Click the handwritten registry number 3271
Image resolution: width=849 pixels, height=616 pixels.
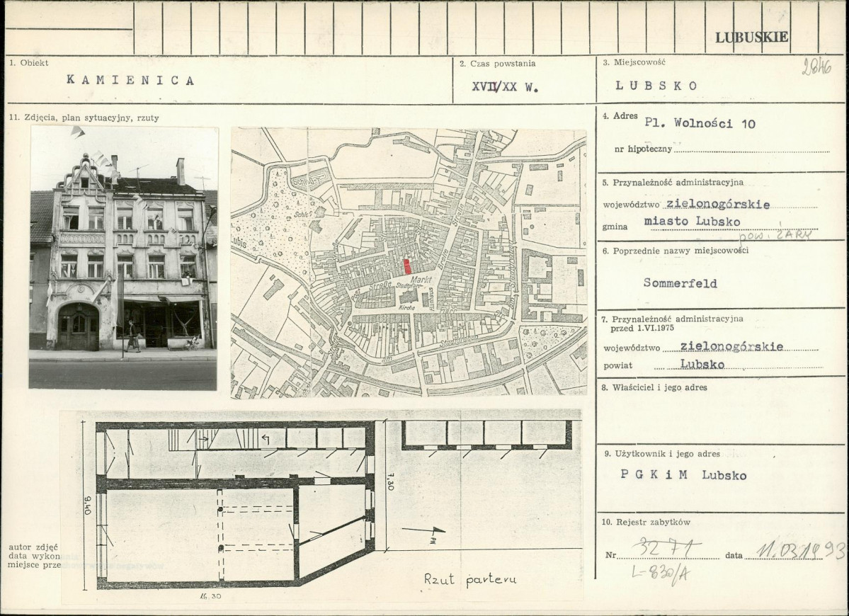666,547
